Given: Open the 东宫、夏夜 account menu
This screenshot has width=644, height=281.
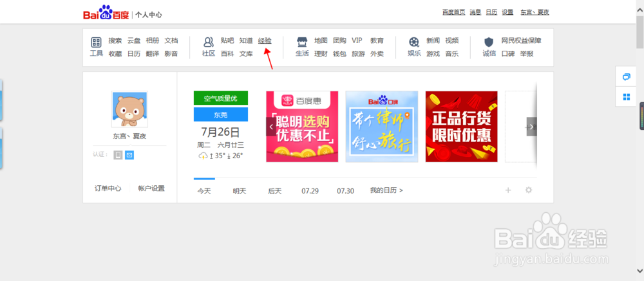Looking at the screenshot, I should coord(535,12).
